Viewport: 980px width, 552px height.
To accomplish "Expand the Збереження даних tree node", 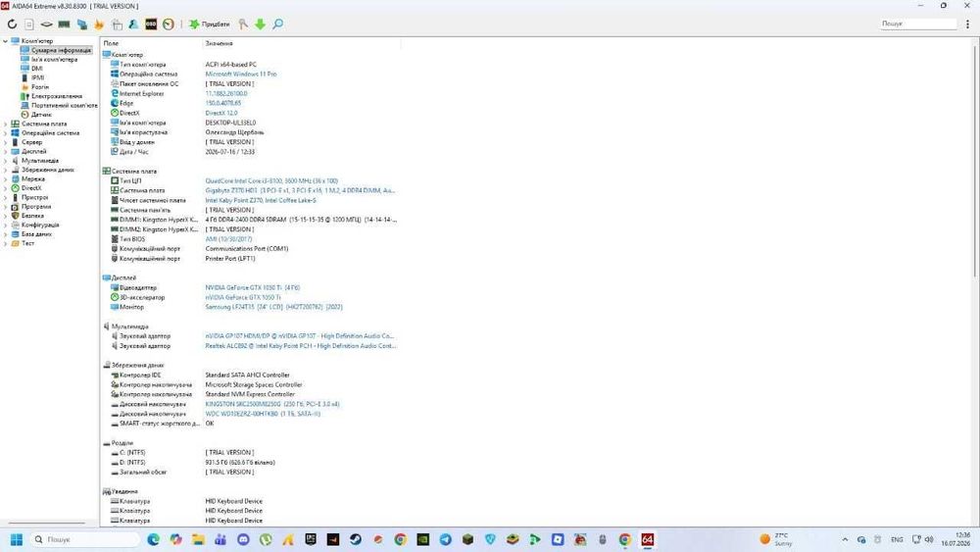I will 6,170.
